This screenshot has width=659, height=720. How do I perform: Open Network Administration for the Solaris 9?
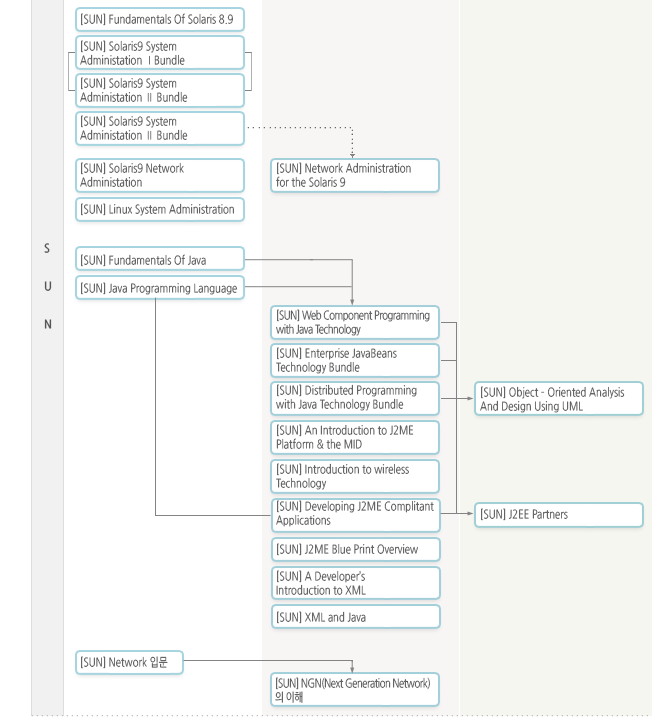pyautogui.click(x=355, y=175)
